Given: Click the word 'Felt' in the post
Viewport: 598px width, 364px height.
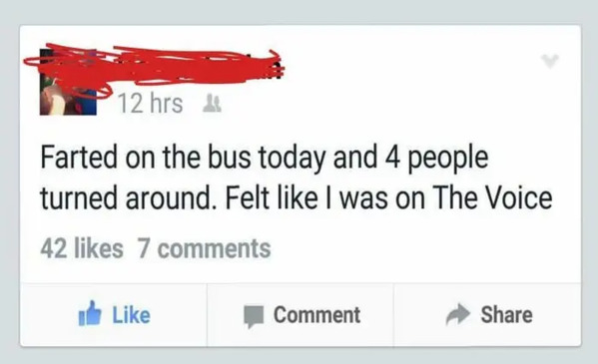Looking at the screenshot, I should point(247,197).
